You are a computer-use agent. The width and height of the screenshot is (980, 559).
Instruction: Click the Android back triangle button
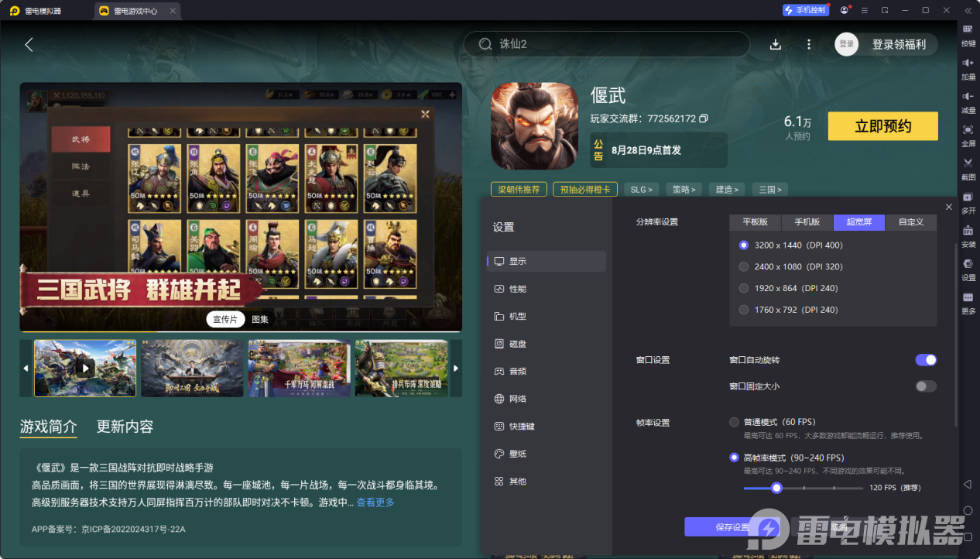968,484
